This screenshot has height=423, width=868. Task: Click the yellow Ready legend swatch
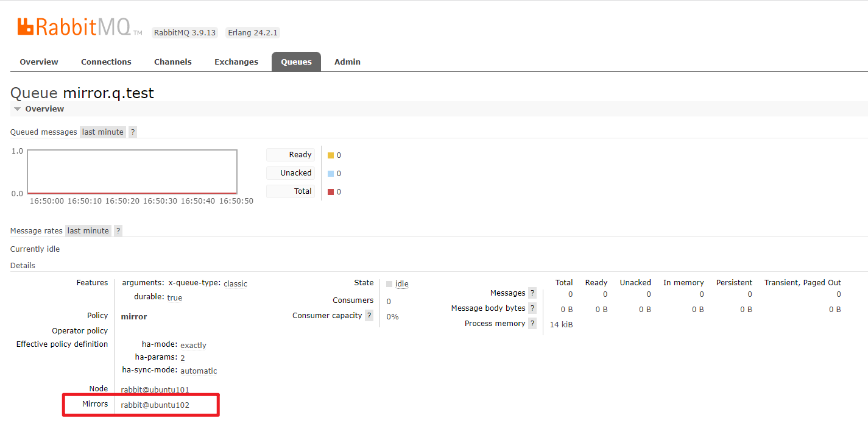(x=331, y=155)
